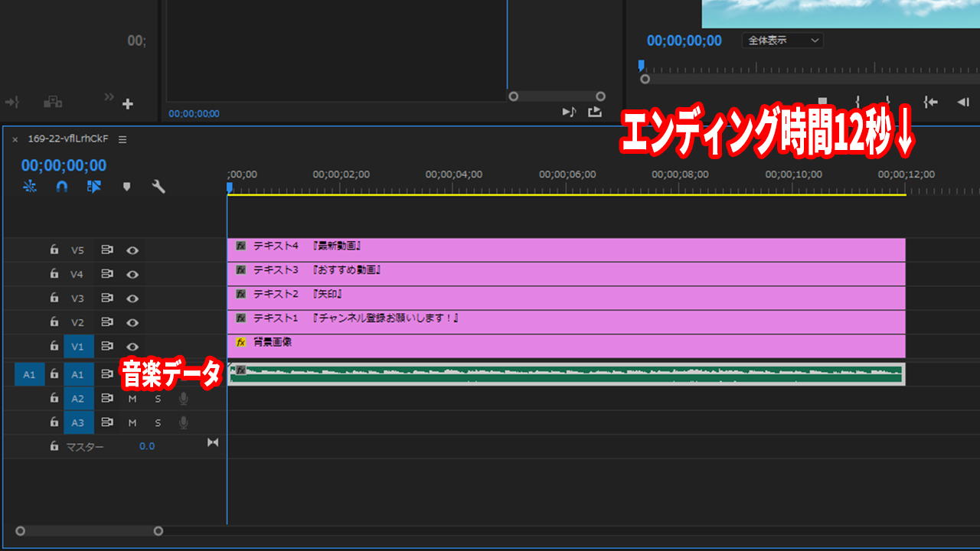Toggle the nest sequence insert icon
The image size is (980, 551).
tap(30, 187)
